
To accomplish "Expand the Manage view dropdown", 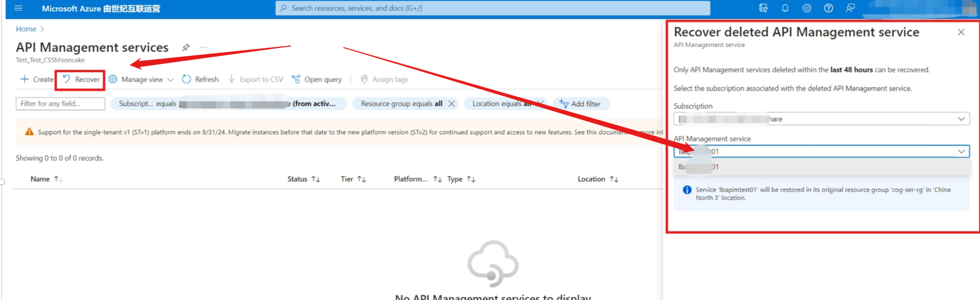I will [x=142, y=79].
